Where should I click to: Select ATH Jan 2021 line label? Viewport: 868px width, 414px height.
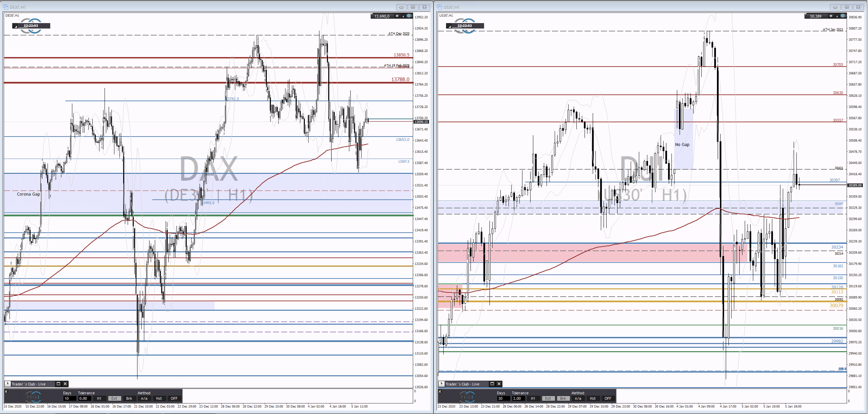pyautogui.click(x=833, y=29)
